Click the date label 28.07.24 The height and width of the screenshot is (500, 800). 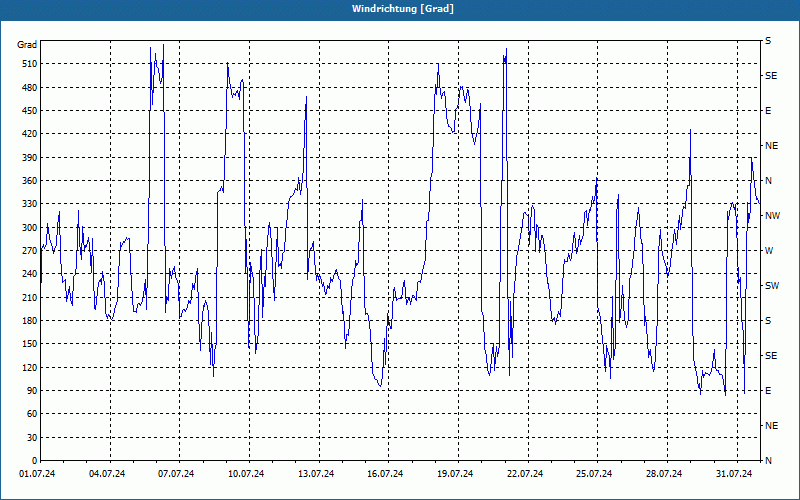pyautogui.click(x=664, y=474)
